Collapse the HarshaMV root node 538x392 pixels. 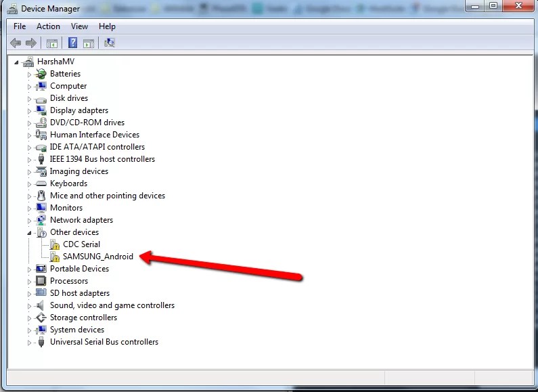coord(16,62)
